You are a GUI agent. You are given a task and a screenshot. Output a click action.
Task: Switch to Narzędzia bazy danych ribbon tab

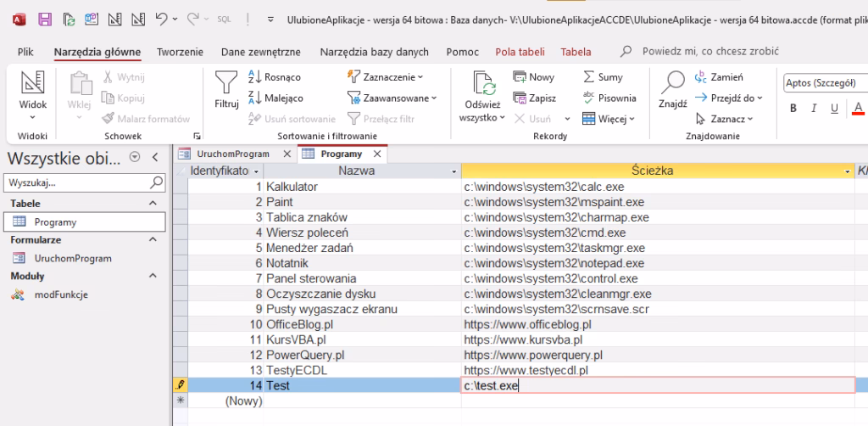click(x=374, y=52)
